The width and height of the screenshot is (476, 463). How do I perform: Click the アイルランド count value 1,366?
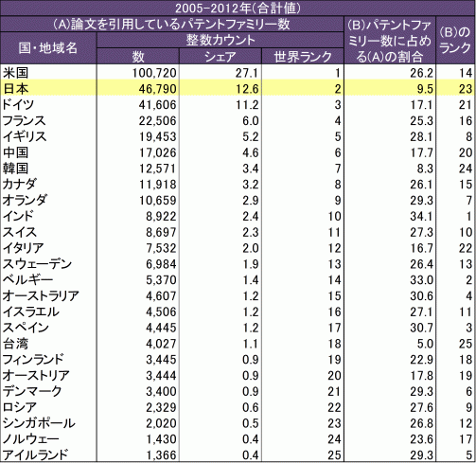pyautogui.click(x=161, y=454)
